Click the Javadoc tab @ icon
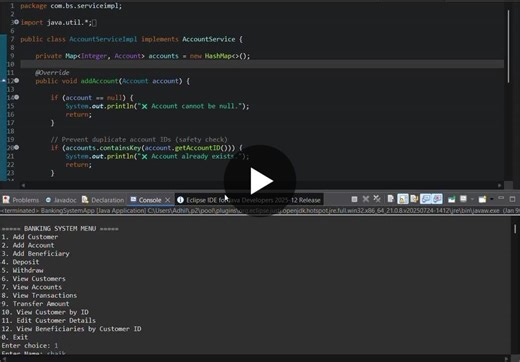The width and height of the screenshot is (520, 362). pos(48,200)
